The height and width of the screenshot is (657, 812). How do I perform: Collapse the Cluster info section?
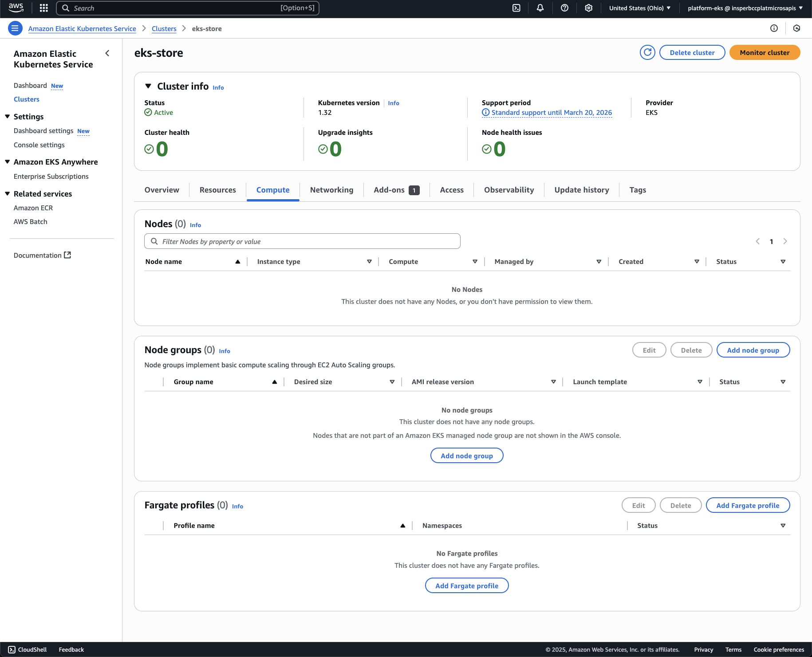(148, 86)
